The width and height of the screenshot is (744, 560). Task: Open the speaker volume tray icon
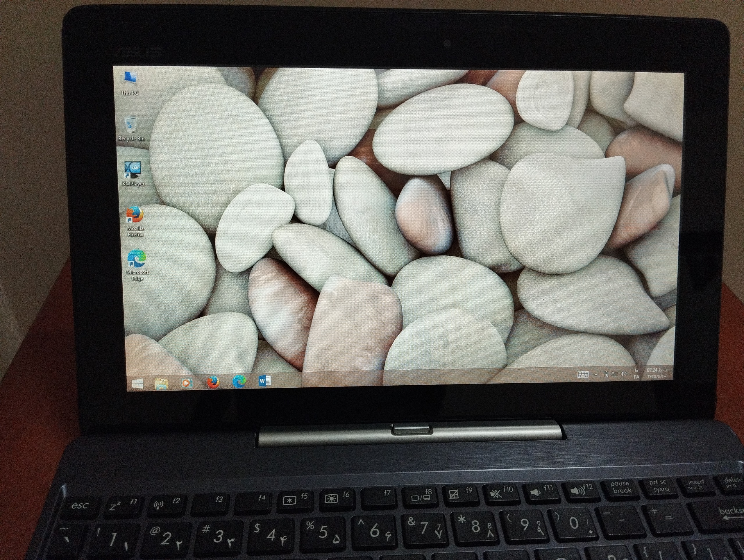(x=624, y=374)
